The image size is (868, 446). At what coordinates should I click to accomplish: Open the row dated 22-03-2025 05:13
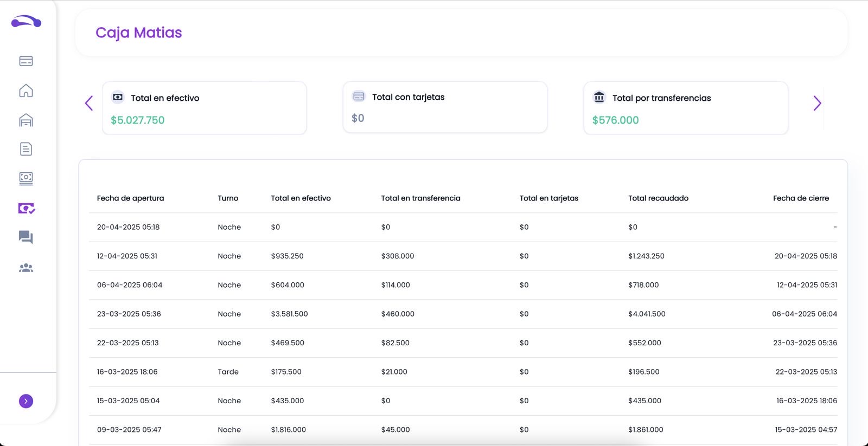[463, 343]
